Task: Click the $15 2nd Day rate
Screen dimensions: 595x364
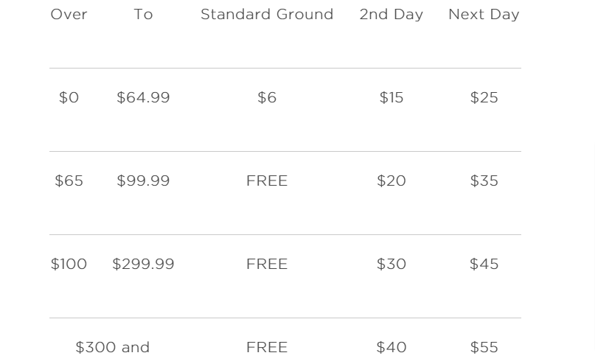Action: coord(392,98)
